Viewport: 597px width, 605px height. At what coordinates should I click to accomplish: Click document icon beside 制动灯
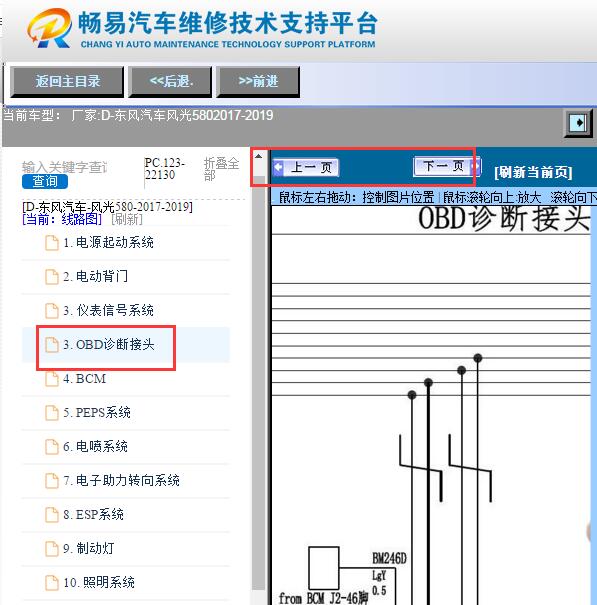pos(52,549)
